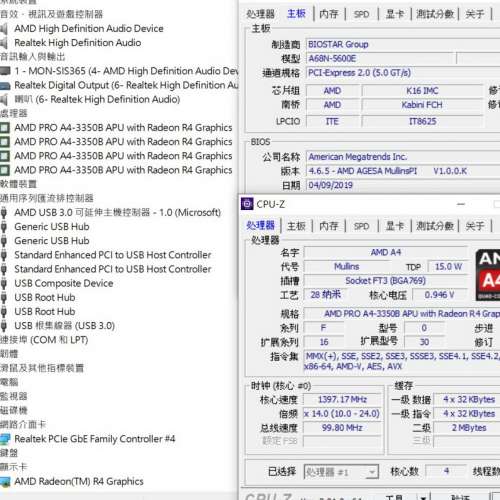Click the AMD USB 3.0 host controller icon
Screen dimensions: 500x500
point(4,213)
